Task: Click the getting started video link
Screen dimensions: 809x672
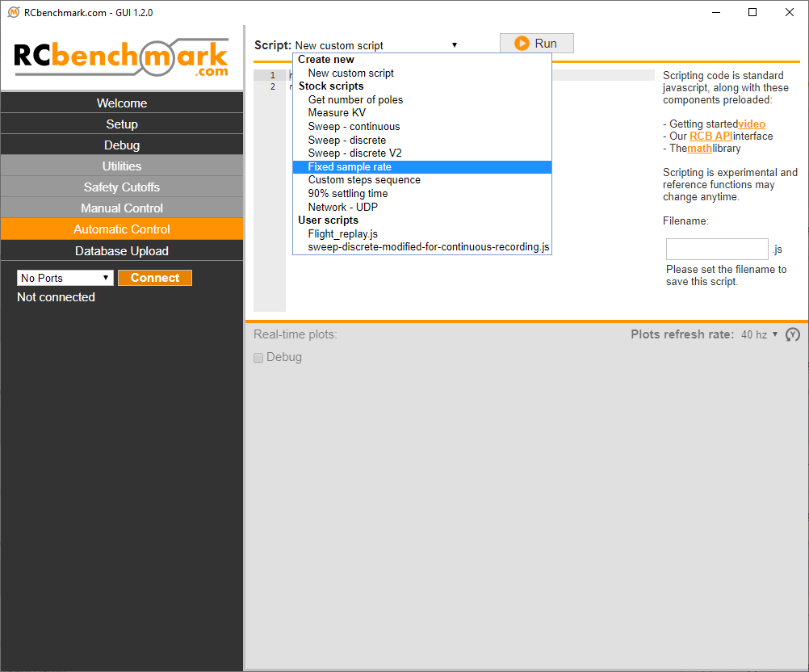Action: coord(751,124)
